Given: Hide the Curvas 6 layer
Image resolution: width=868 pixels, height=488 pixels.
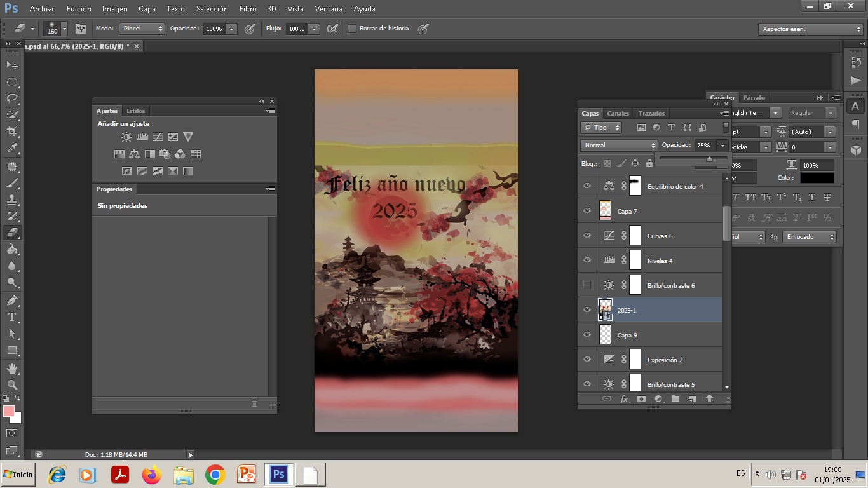Looking at the screenshot, I should (587, 236).
